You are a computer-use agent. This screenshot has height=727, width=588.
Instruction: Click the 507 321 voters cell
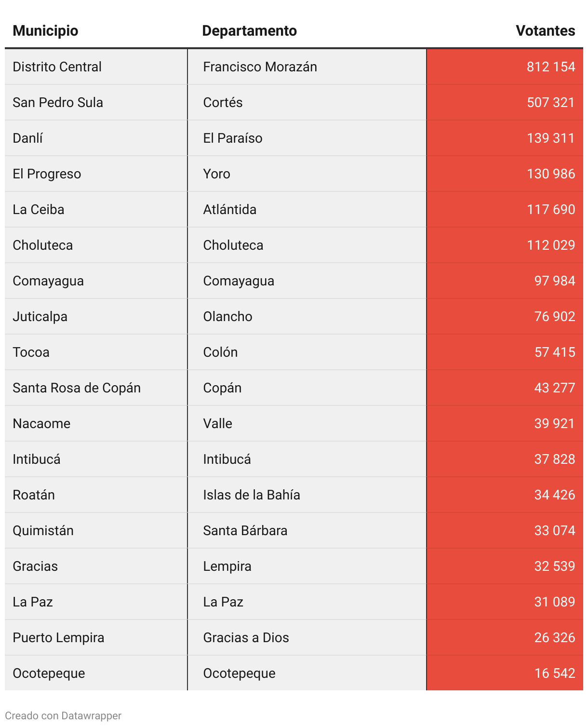[550, 102]
